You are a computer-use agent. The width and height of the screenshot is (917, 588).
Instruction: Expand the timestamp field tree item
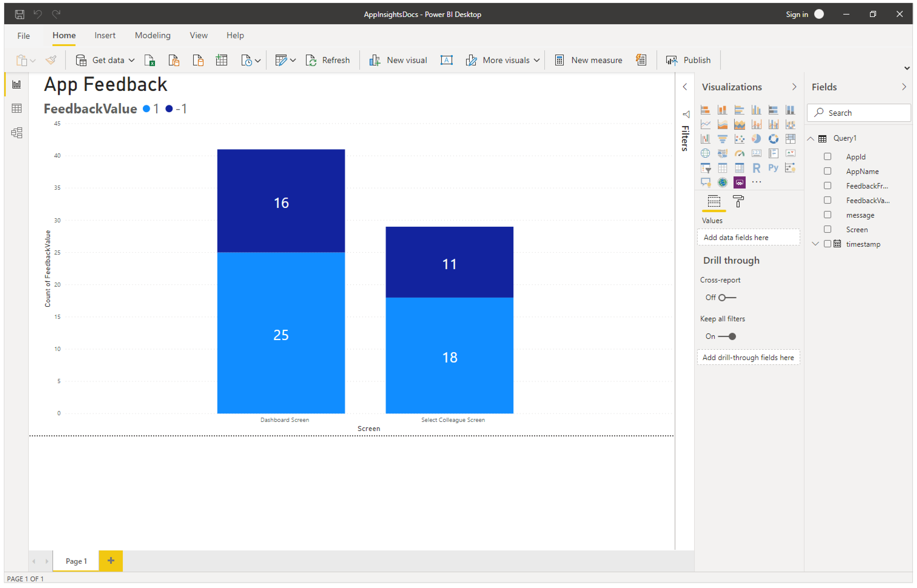click(817, 243)
